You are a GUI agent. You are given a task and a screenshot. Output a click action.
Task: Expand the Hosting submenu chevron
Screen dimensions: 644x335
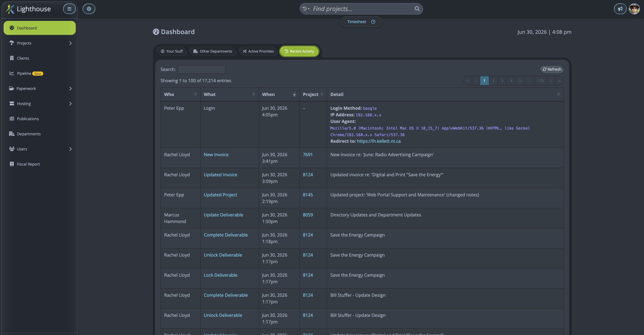coord(71,104)
